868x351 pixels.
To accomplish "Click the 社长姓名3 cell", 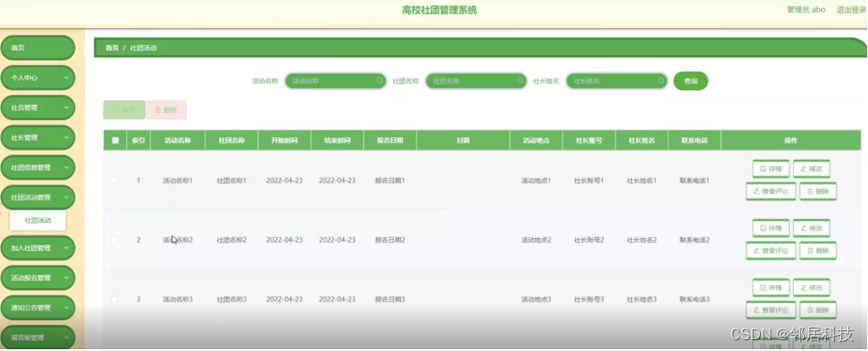I will tap(642, 300).
